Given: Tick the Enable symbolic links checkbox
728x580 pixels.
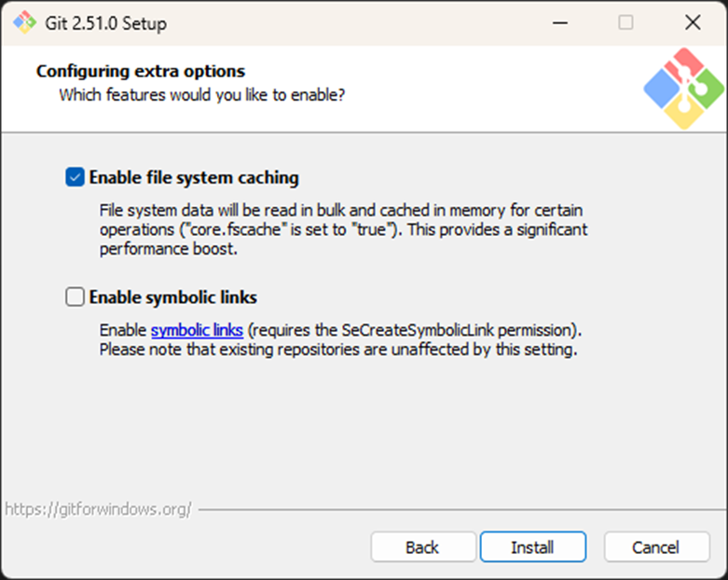Looking at the screenshot, I should [x=75, y=297].
